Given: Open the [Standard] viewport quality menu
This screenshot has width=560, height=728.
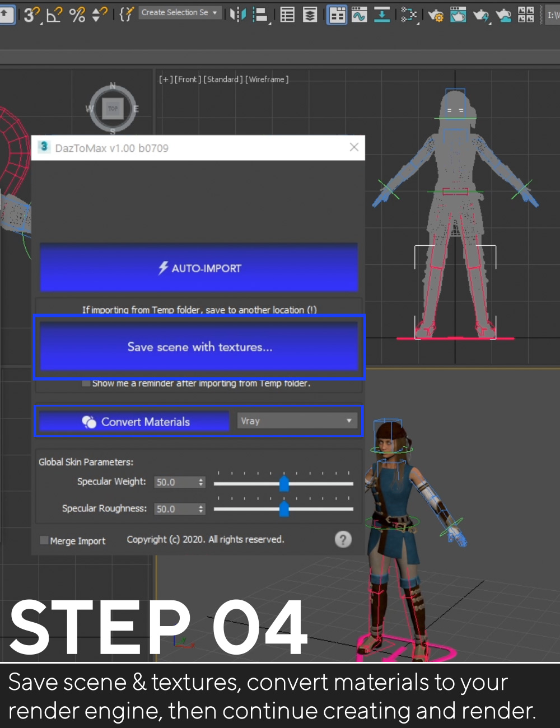Looking at the screenshot, I should pos(223,80).
